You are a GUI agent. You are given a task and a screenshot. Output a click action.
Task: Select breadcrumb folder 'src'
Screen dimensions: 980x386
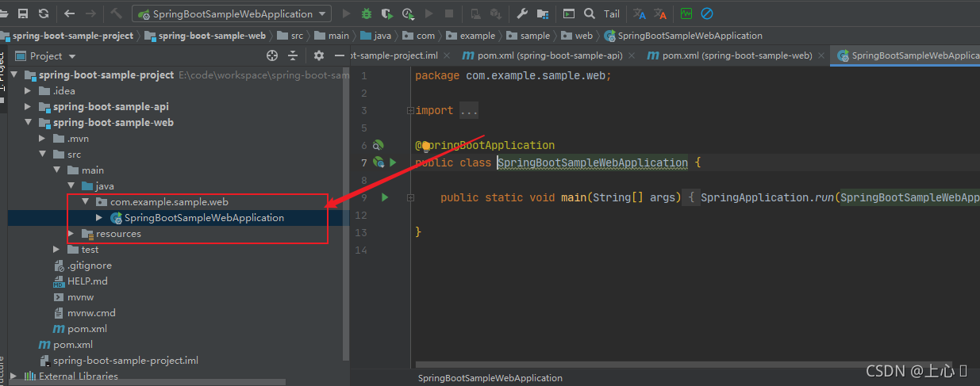coord(290,36)
